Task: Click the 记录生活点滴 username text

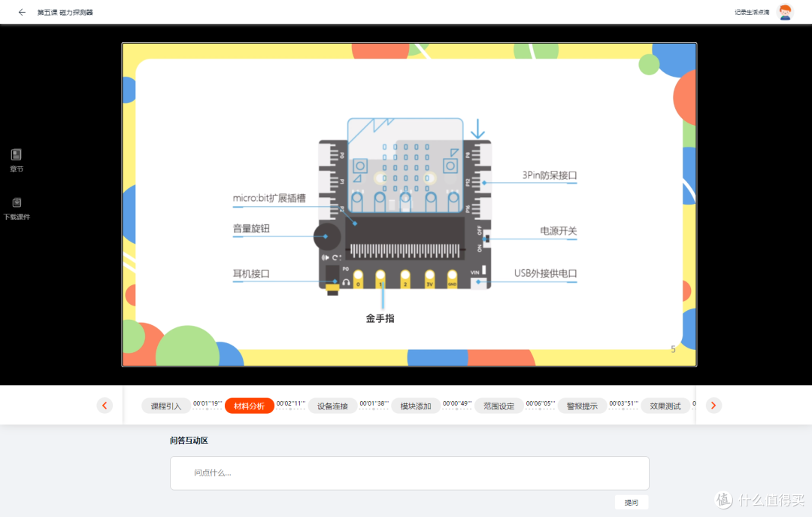Action: [752, 12]
